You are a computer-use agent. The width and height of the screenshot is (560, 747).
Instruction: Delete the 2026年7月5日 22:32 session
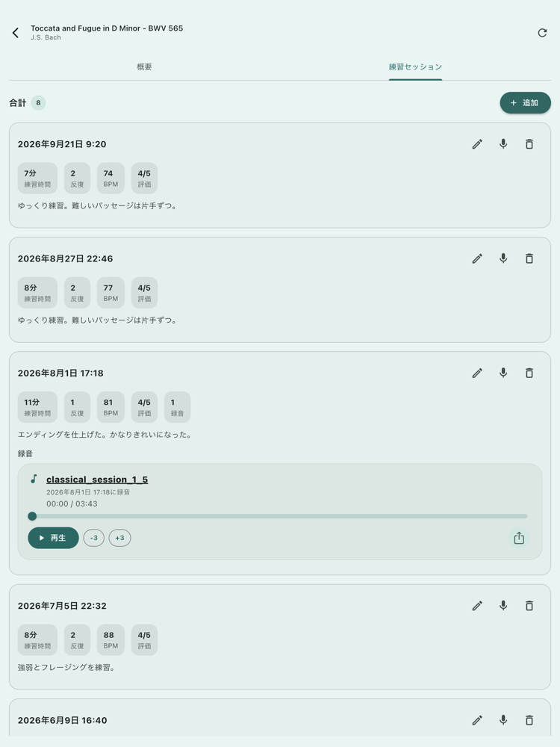[529, 606]
